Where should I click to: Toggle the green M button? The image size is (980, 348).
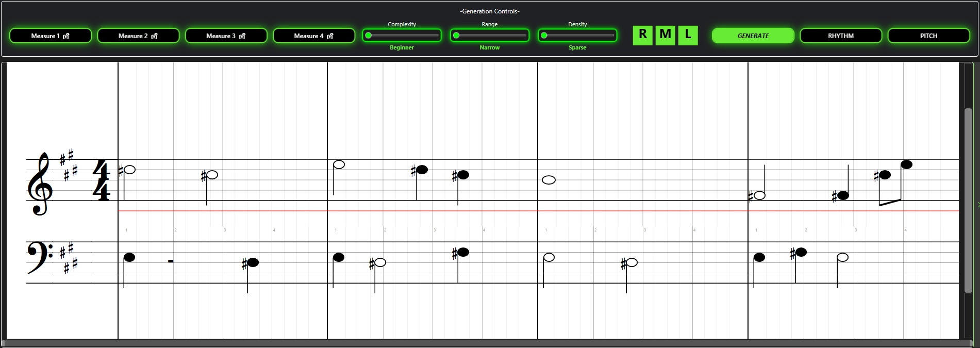coord(665,35)
